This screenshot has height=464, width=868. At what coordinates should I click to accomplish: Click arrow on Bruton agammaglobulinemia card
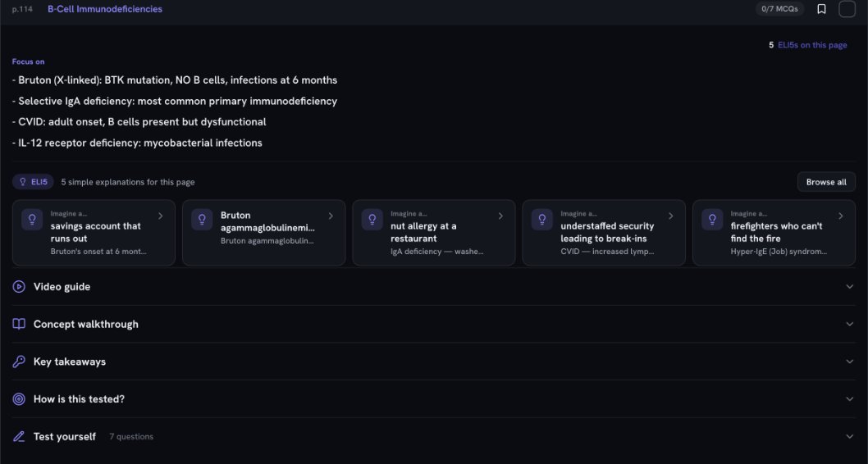pos(331,216)
